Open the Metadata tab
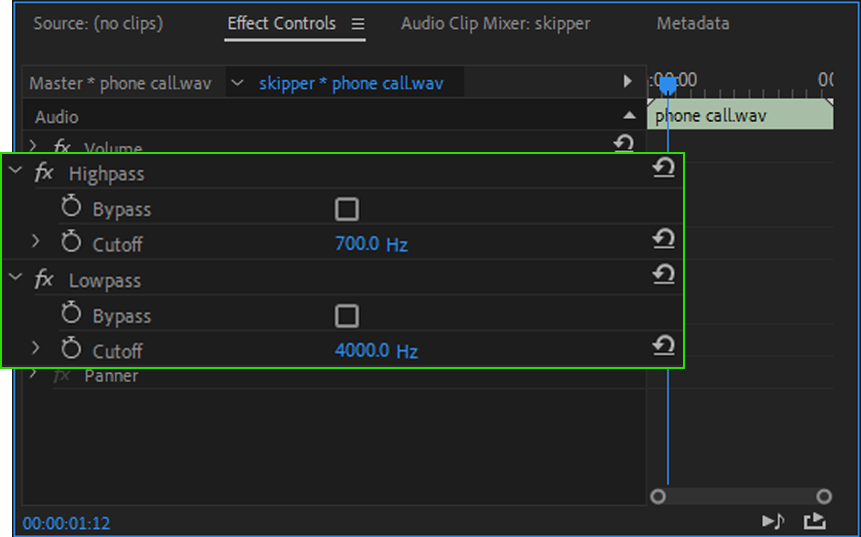Image resolution: width=861 pixels, height=537 pixels. (692, 23)
